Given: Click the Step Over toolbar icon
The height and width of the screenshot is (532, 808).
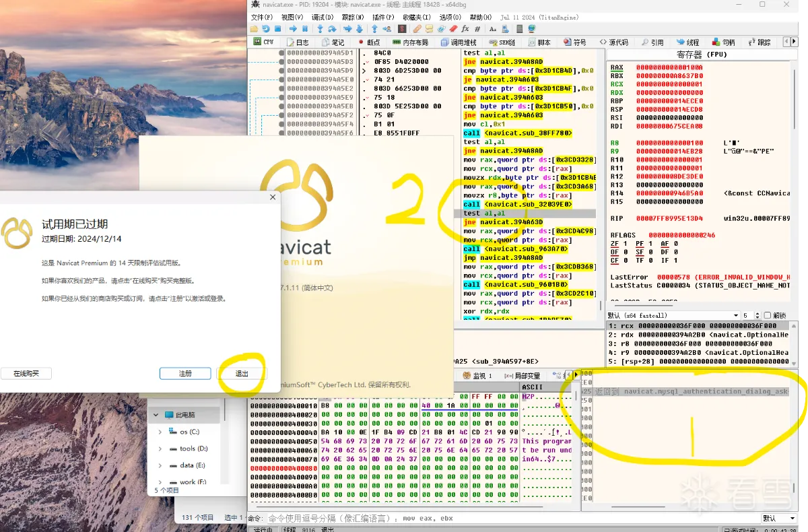Looking at the screenshot, I should click(x=332, y=29).
